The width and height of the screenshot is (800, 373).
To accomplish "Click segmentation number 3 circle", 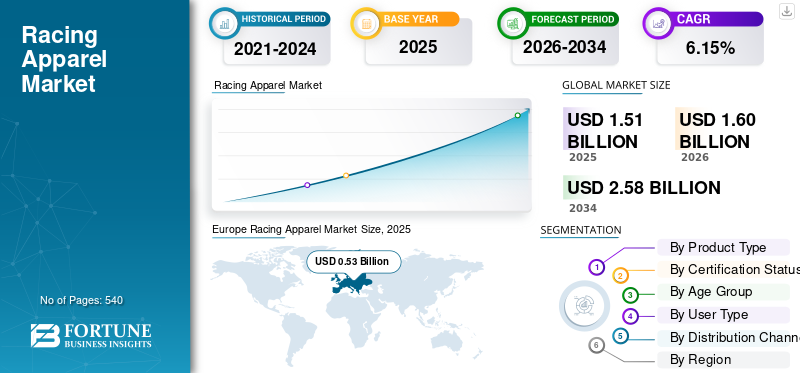I will (x=631, y=295).
